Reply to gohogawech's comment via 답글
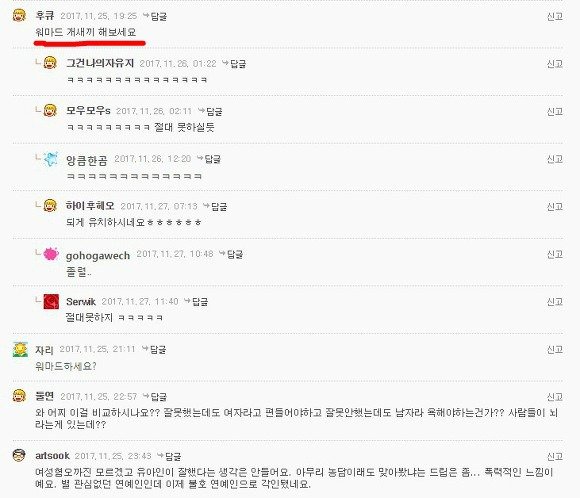The image size is (580, 498). pyautogui.click(x=231, y=254)
